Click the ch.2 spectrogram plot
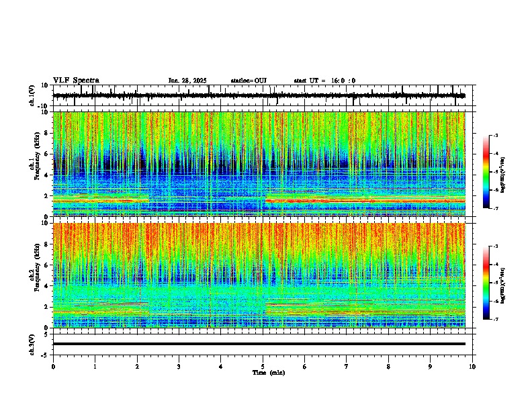 click(259, 275)
